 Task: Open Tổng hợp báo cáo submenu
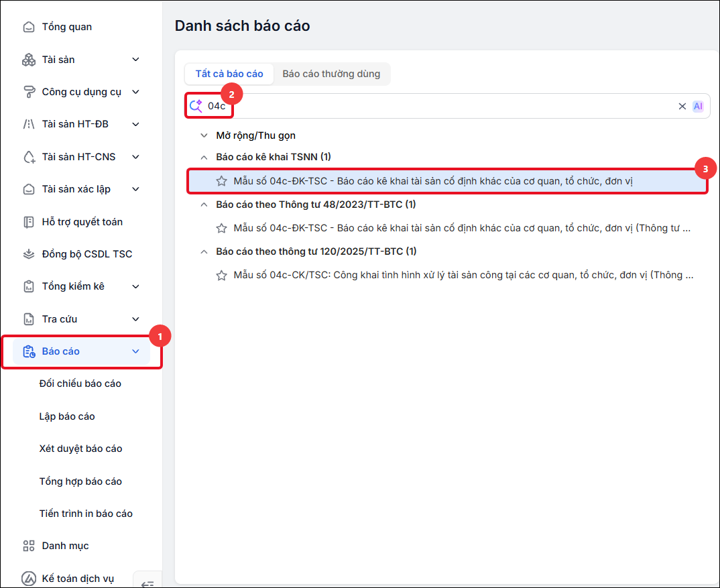[80, 481]
